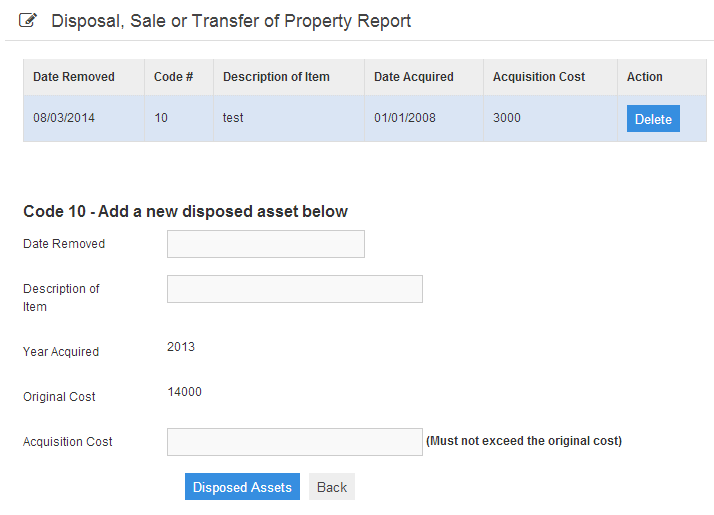Click the 'Disposal, Sale or Transfer' page title
714x515 pixels.
(231, 21)
